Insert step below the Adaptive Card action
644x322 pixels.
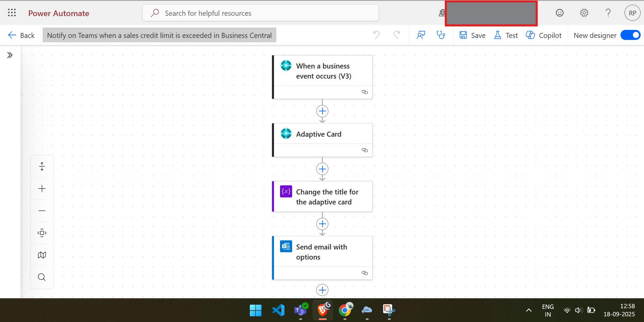pyautogui.click(x=322, y=169)
